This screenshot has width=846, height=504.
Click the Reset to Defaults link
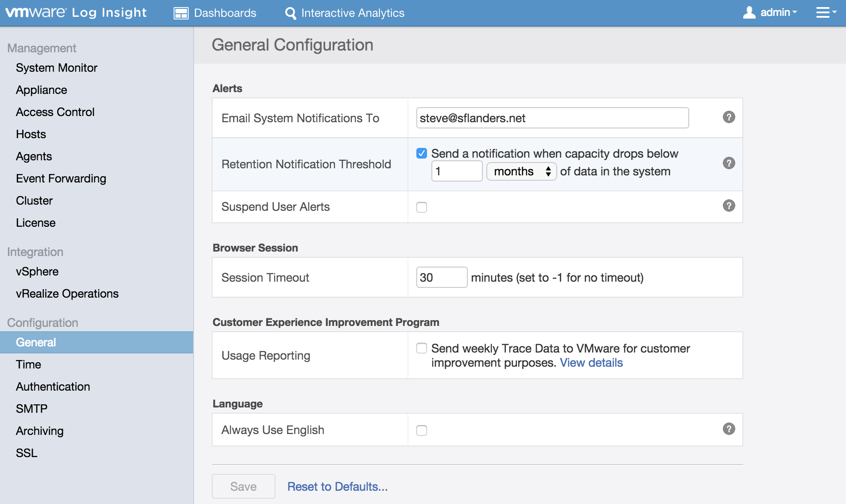click(337, 486)
